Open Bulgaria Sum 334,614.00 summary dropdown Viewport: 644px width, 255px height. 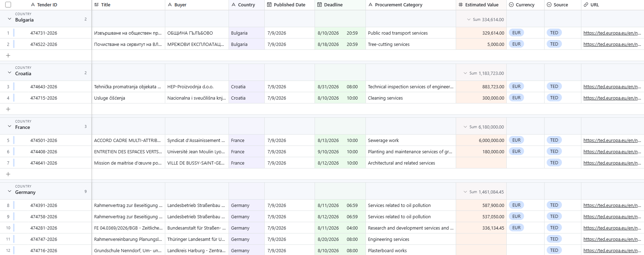[485, 20]
